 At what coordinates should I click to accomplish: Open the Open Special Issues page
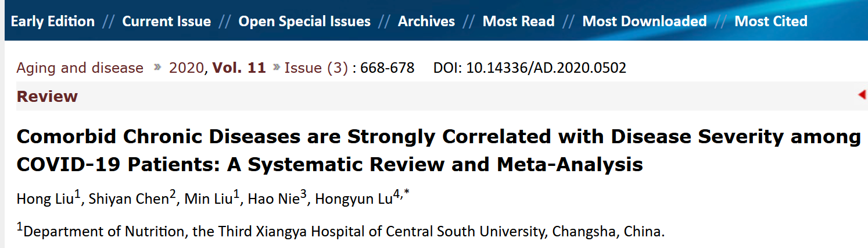coord(304,22)
